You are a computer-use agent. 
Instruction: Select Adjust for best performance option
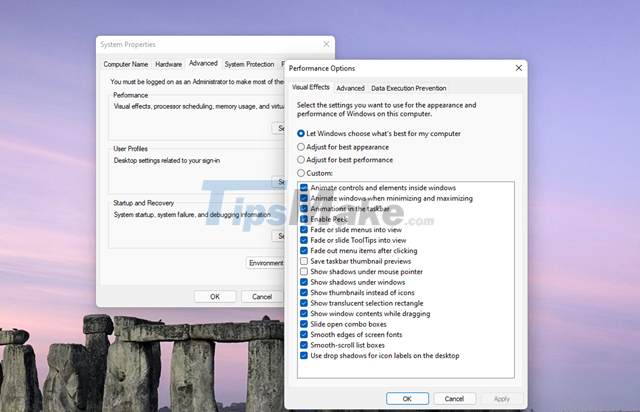pos(301,160)
